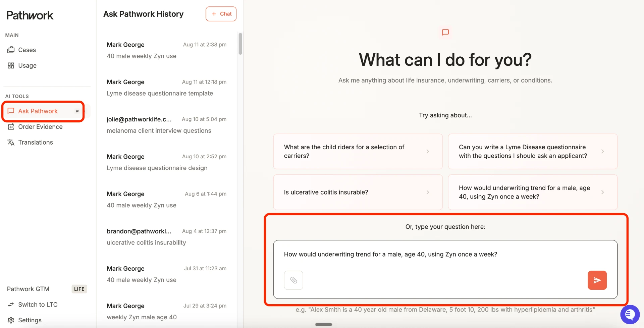Viewport: 644px width, 328px height.
Task: Open 'melanoma client interview questions' history chat
Action: pos(166,125)
